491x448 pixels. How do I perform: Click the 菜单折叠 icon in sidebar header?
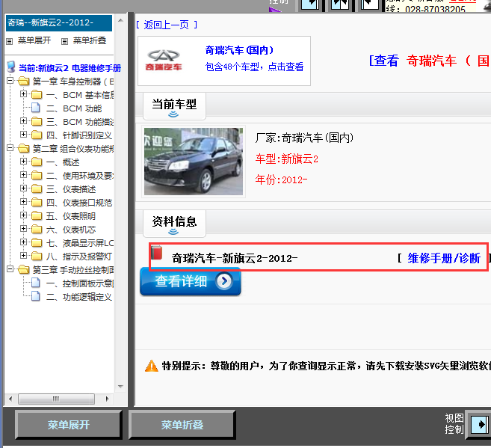coord(64,41)
